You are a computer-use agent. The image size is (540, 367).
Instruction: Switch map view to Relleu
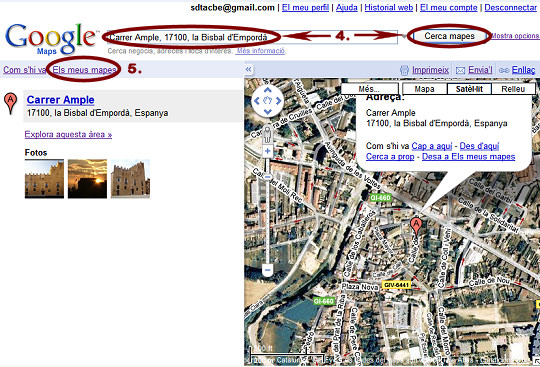pos(513,89)
